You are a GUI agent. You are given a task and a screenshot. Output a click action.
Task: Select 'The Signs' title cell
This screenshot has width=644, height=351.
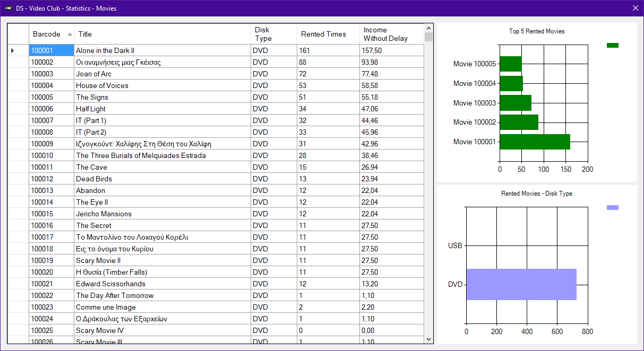pyautogui.click(x=162, y=97)
